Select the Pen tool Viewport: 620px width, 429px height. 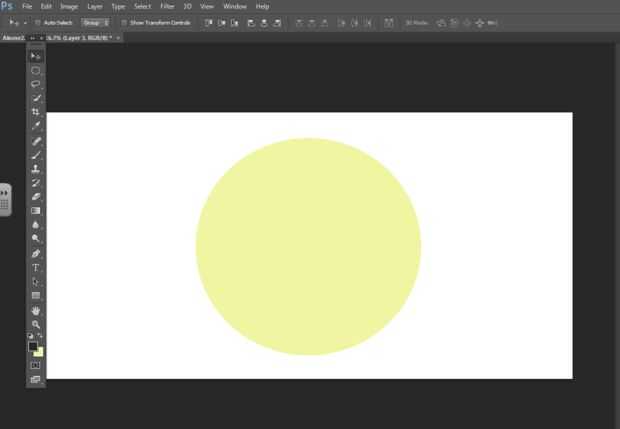pyautogui.click(x=36, y=253)
